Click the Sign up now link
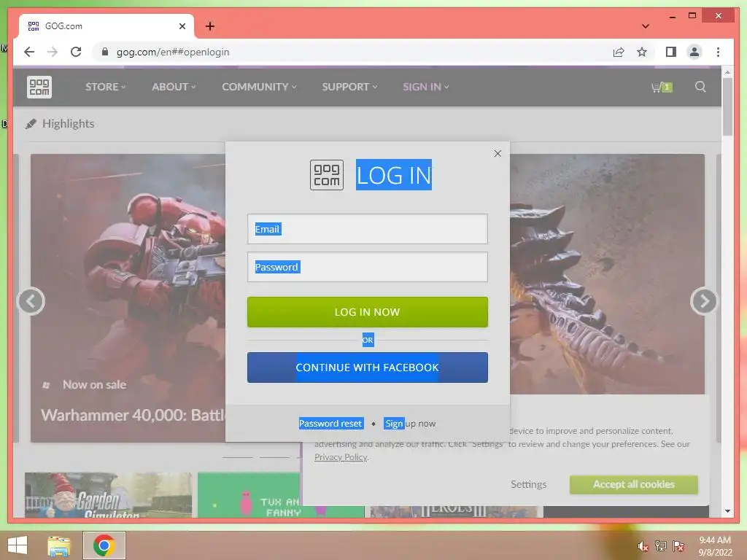Image resolution: width=747 pixels, height=560 pixels. [410, 424]
